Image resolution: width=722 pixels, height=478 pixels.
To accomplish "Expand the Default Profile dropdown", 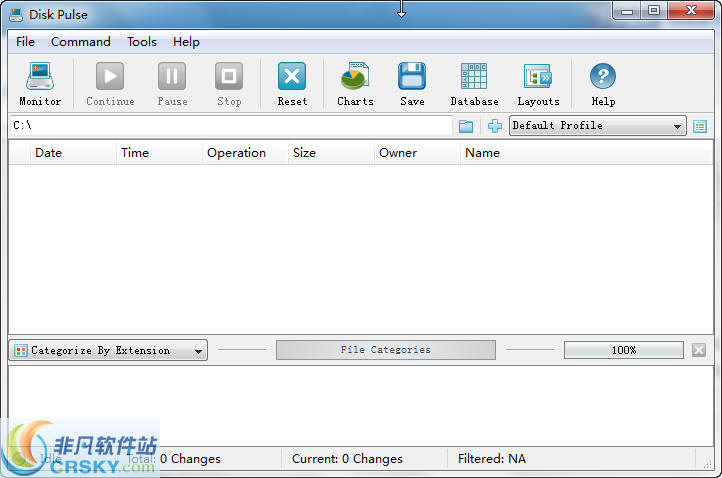I will 597,126.
